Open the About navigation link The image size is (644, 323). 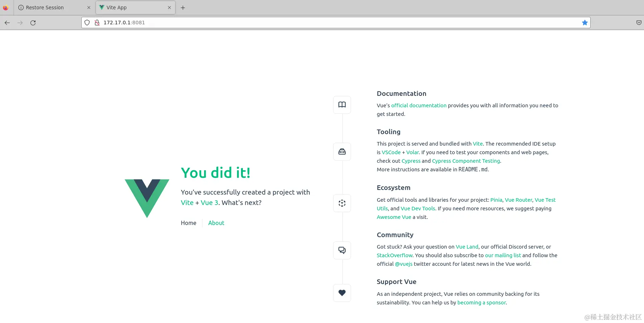pos(216,223)
